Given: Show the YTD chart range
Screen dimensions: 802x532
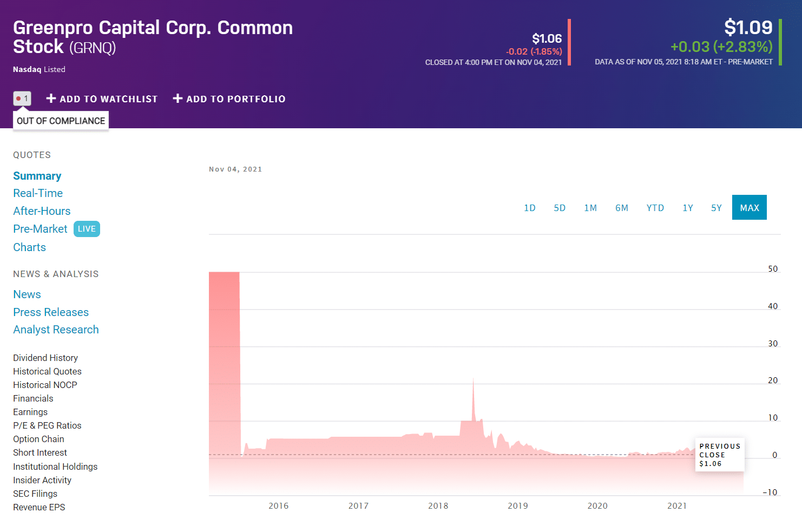Looking at the screenshot, I should pos(655,208).
